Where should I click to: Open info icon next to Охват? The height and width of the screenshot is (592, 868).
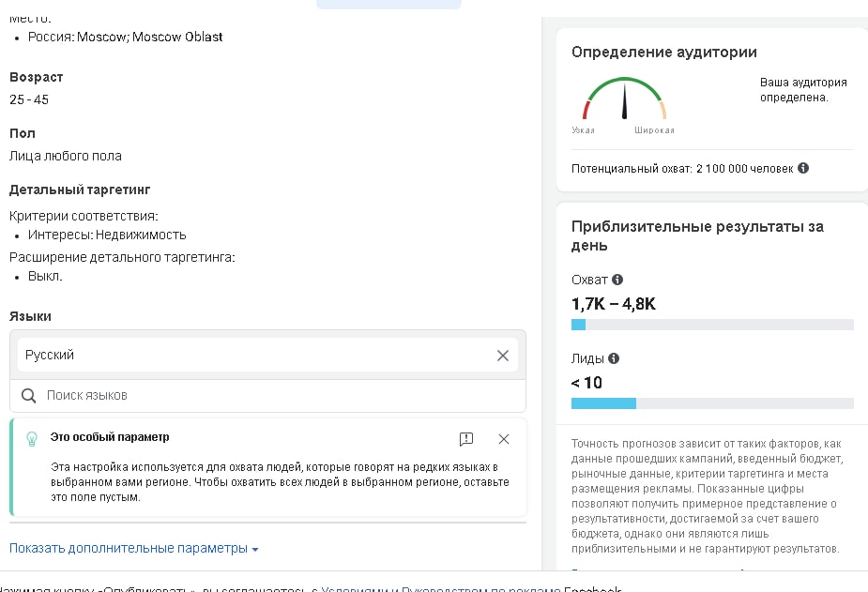(617, 280)
